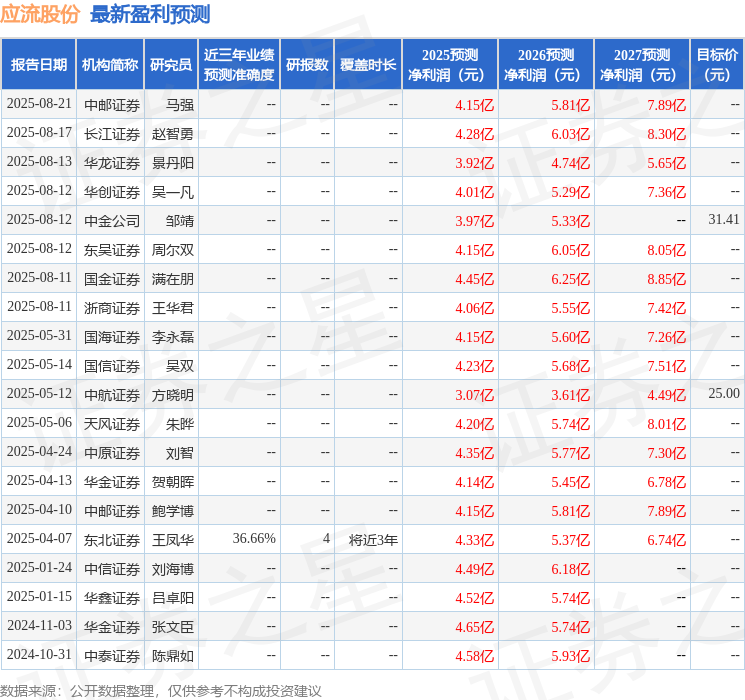Viewport: 745px width, 700px height.
Task: Click the 36.66% accuracy value
Action: tap(254, 538)
